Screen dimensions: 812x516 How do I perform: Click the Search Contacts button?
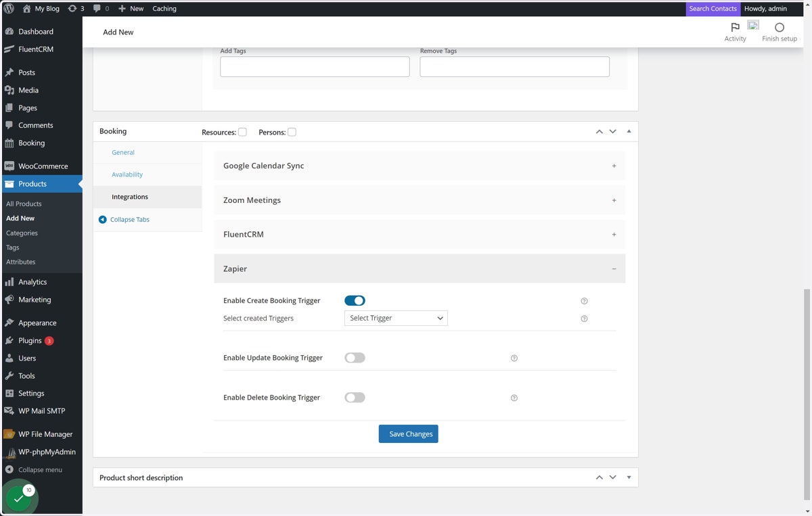coord(713,9)
